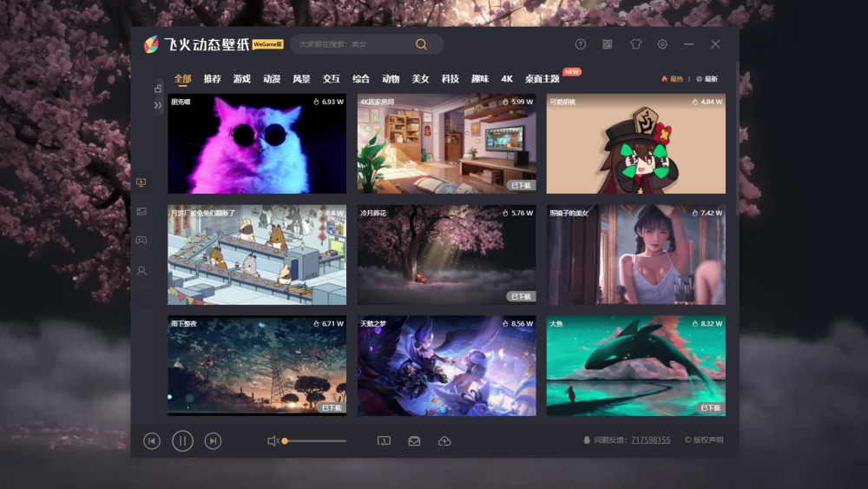Click the cloud upload icon
The width and height of the screenshot is (868, 489).
[444, 441]
